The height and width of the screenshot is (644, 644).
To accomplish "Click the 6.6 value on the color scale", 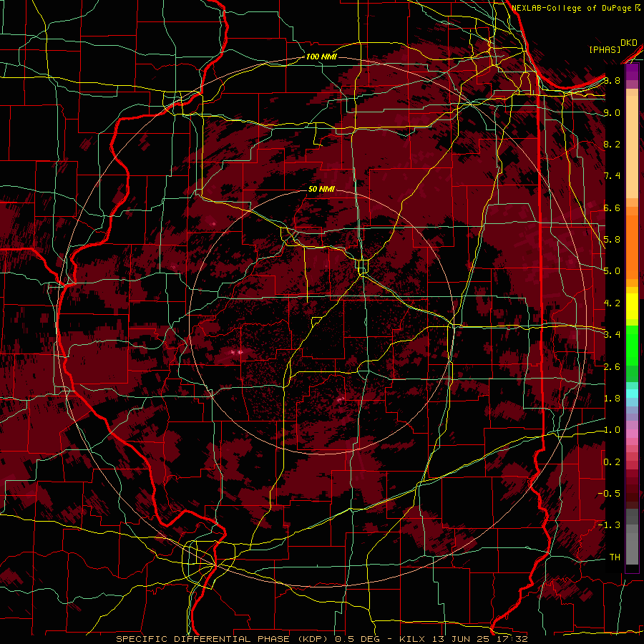I will (612, 208).
